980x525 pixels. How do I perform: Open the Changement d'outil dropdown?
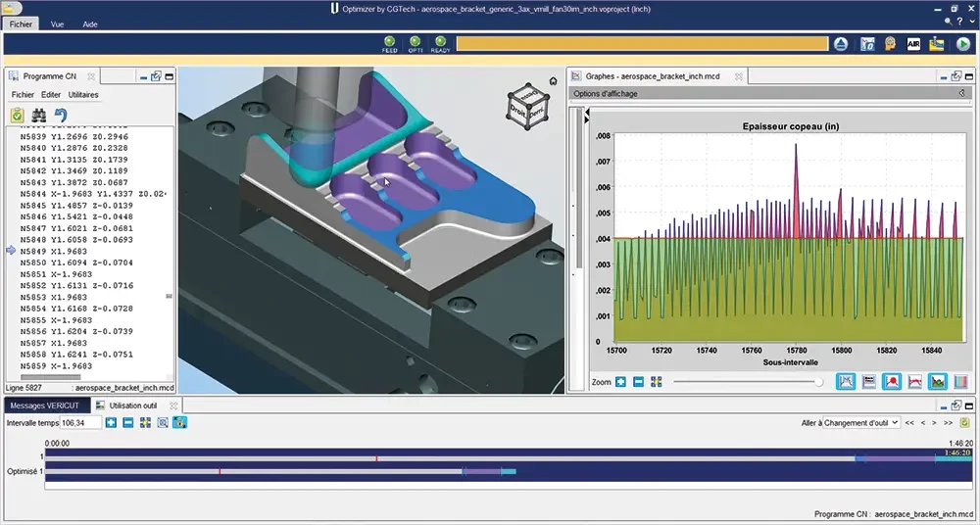point(849,422)
